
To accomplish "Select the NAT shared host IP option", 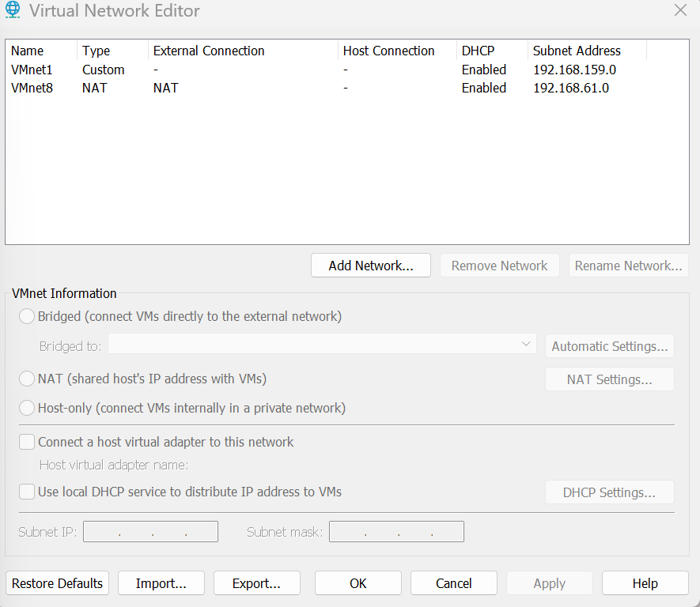I will 27,379.
